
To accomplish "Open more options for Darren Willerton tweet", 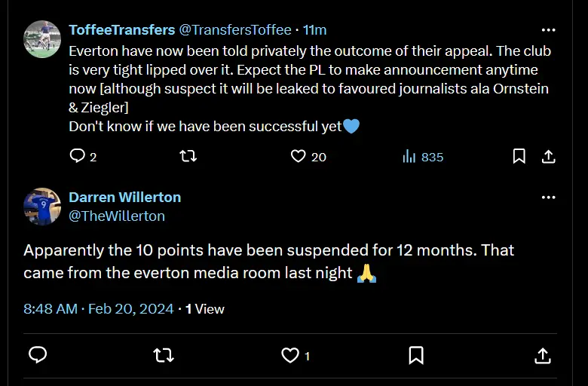I will (549, 198).
